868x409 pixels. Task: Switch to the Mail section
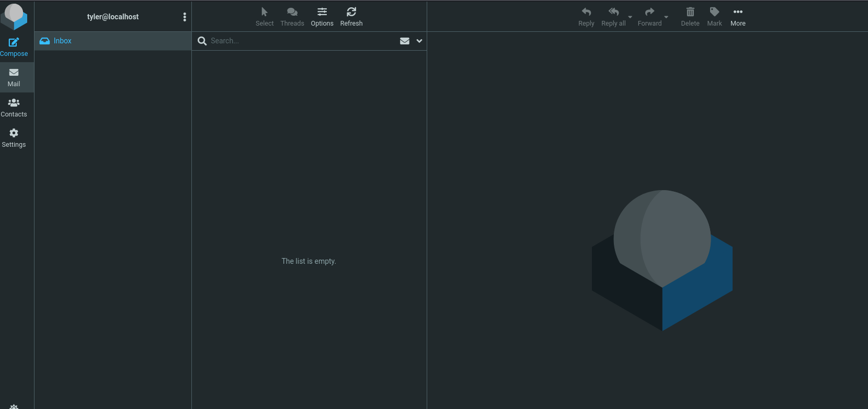coord(14,77)
